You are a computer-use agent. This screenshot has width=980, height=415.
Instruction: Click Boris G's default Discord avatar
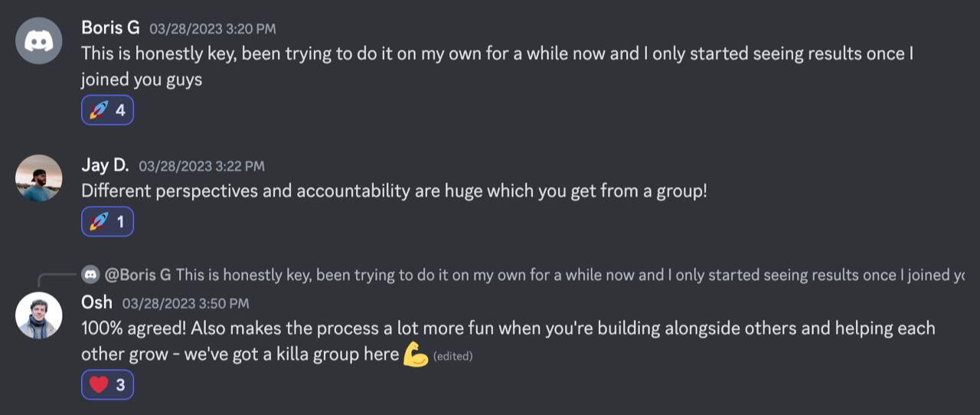(x=39, y=41)
